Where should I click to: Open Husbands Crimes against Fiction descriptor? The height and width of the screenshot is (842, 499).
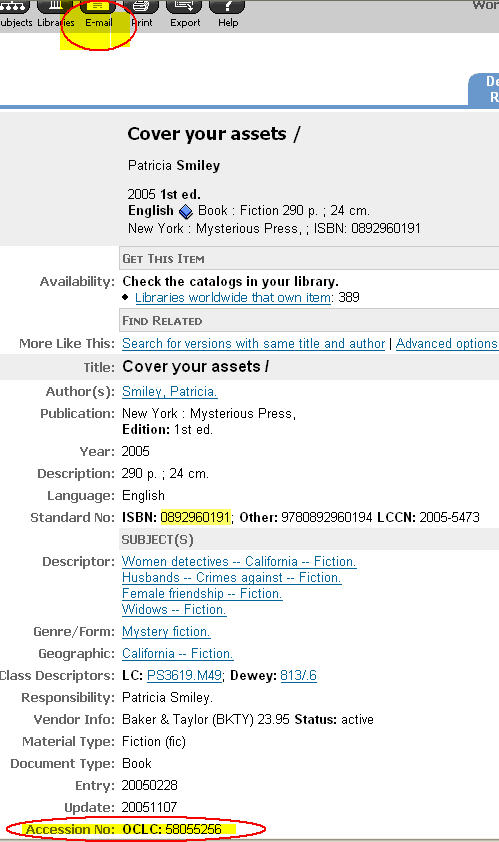[232, 578]
